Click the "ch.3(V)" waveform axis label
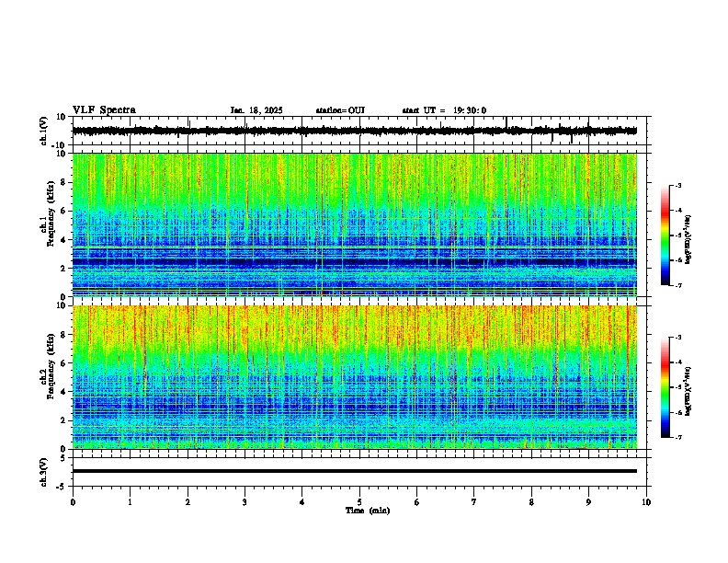This screenshot has width=728, height=563. [44, 472]
